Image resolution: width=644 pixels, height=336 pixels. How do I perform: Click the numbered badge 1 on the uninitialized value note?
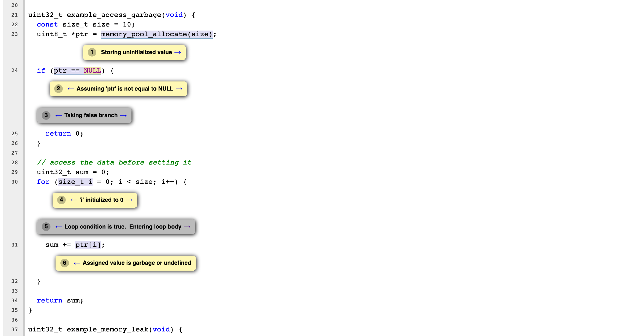[92, 52]
